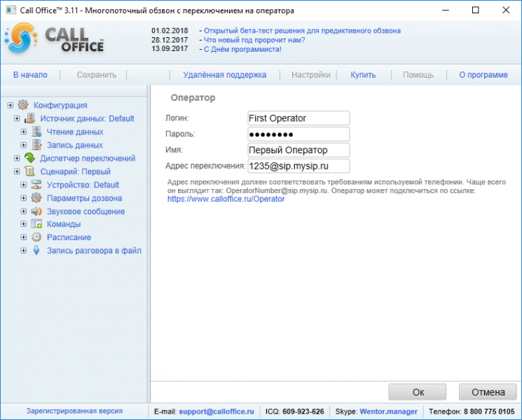
Task: Click the Купить menu item
Action: (x=363, y=75)
